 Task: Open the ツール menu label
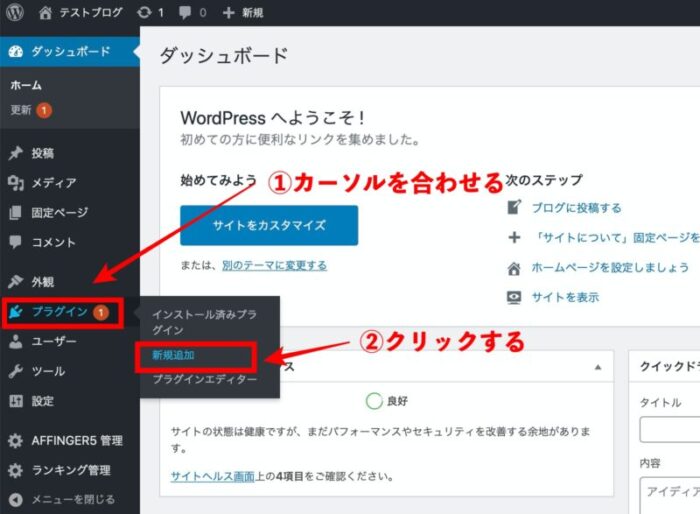(48, 371)
